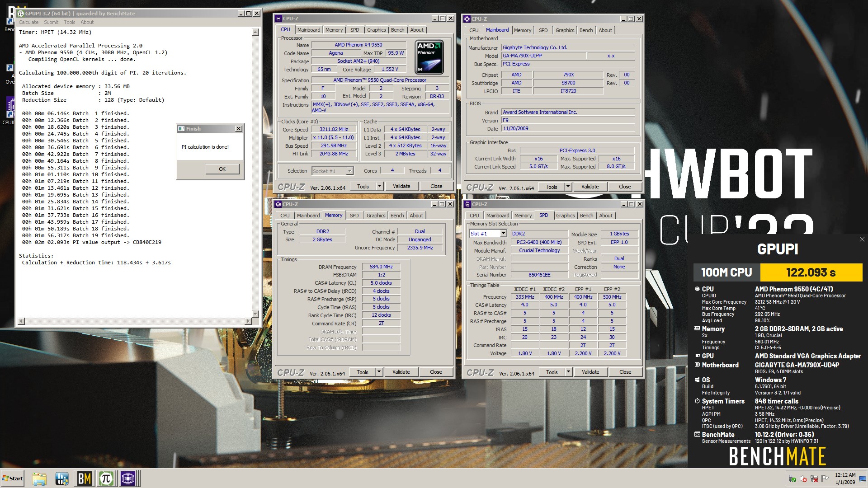The width and height of the screenshot is (868, 488).
Task: Click GPU section icon in BenchMate panel
Action: click(x=697, y=356)
